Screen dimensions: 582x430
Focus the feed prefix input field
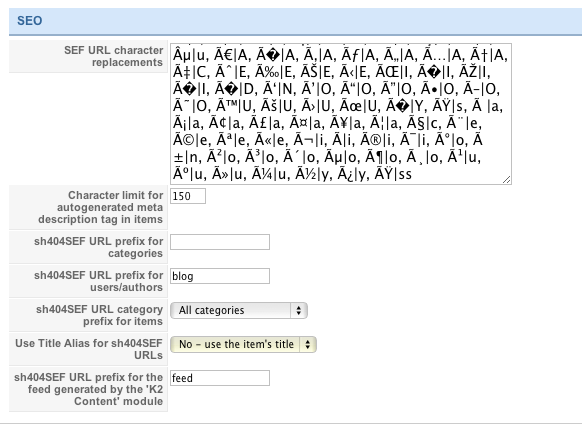[220, 378]
